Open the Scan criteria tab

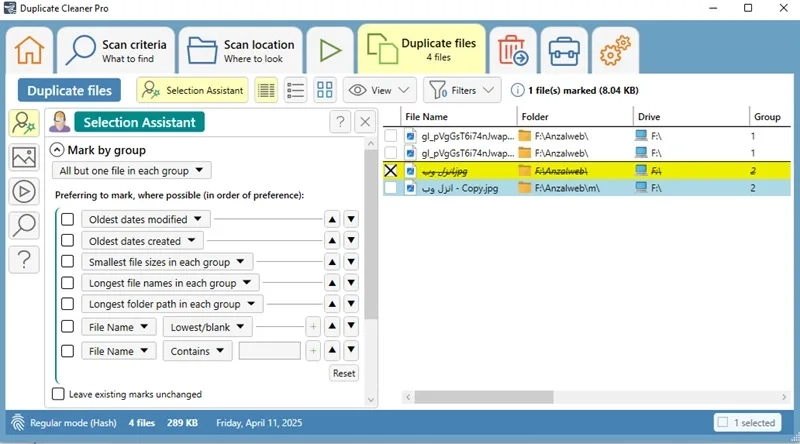click(x=116, y=51)
